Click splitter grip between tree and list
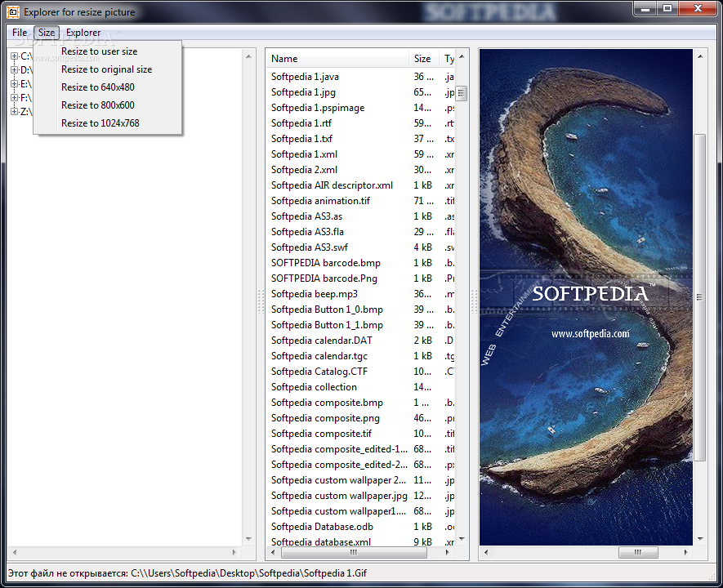This screenshot has width=723, height=588. pyautogui.click(x=261, y=302)
